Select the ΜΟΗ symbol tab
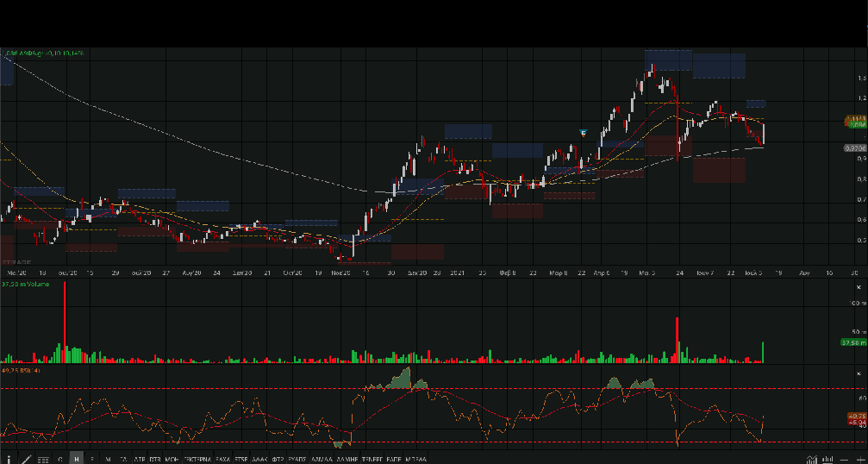This screenshot has width=868, height=464. (172, 458)
